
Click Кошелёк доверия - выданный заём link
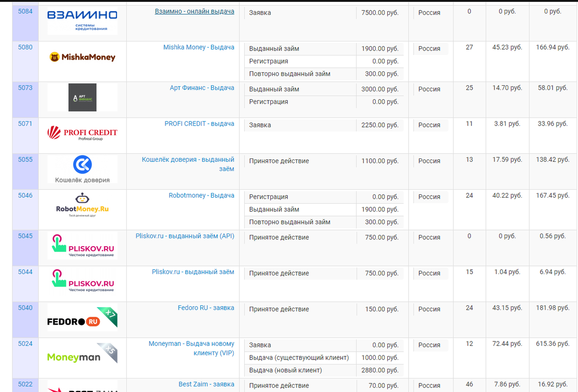[188, 164]
